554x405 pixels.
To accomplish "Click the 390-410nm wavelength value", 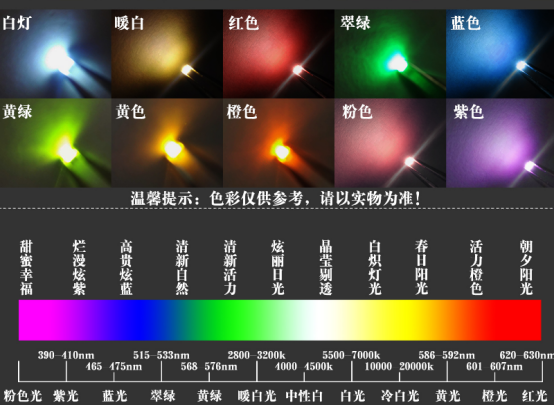I will (66, 355).
